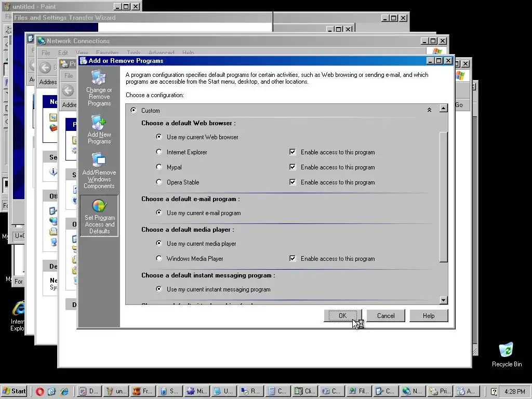Screen dimensions: 532x399
Task: Switch to the 'D...' taskbar button
Action: click(x=88, y=391)
